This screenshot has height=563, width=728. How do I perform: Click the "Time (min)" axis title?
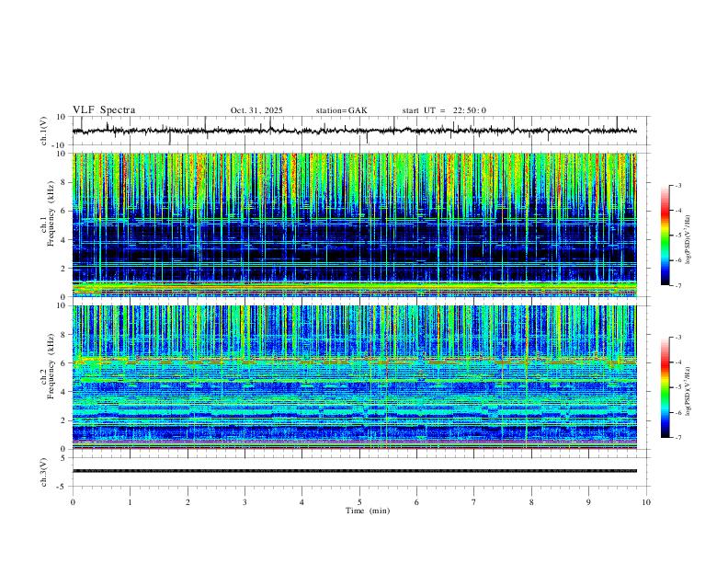pos(368,511)
